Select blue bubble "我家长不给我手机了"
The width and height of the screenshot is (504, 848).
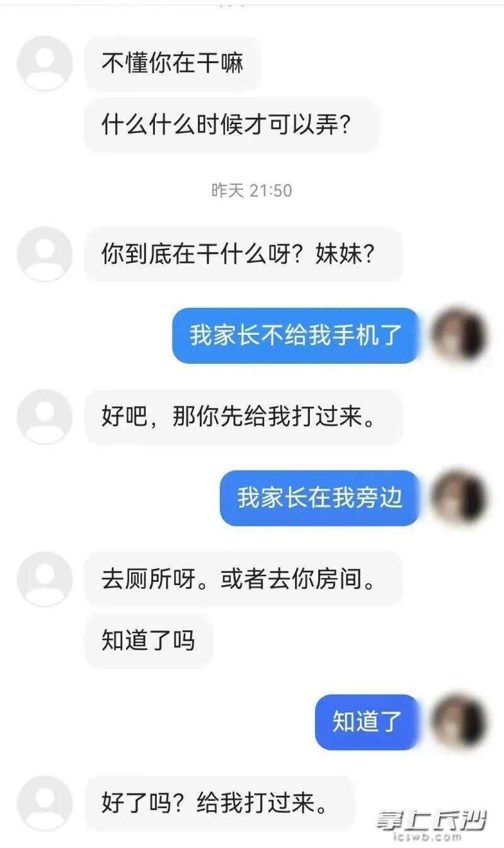coord(295,335)
